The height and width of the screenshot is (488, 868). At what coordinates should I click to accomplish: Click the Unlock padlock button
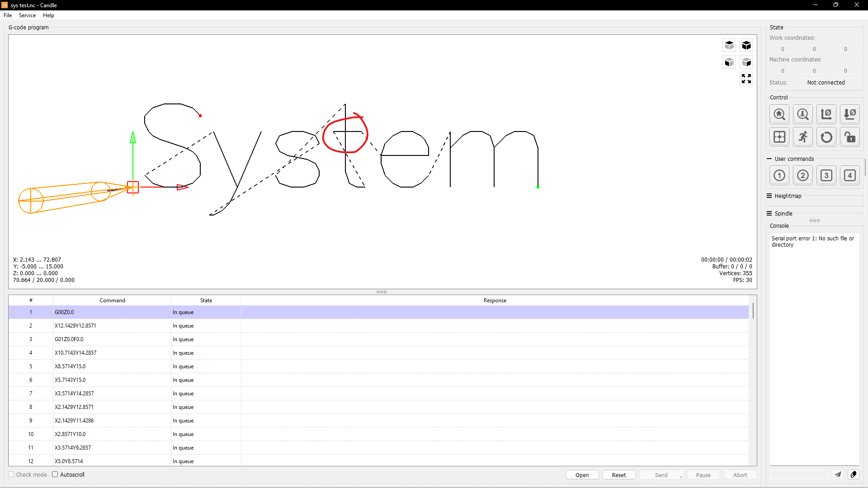point(849,137)
